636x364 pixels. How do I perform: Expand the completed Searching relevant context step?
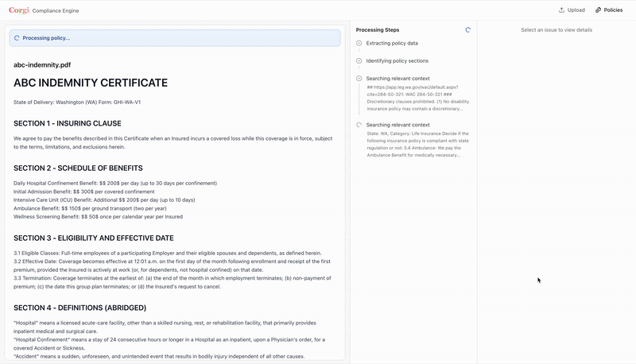click(x=397, y=79)
